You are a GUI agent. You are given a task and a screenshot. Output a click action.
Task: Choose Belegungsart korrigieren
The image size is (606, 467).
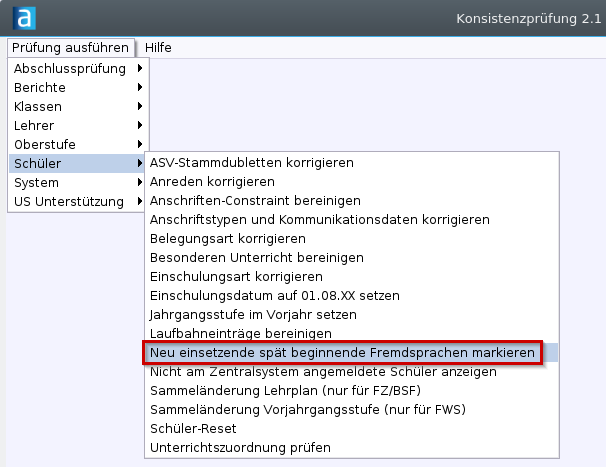(352, 238)
